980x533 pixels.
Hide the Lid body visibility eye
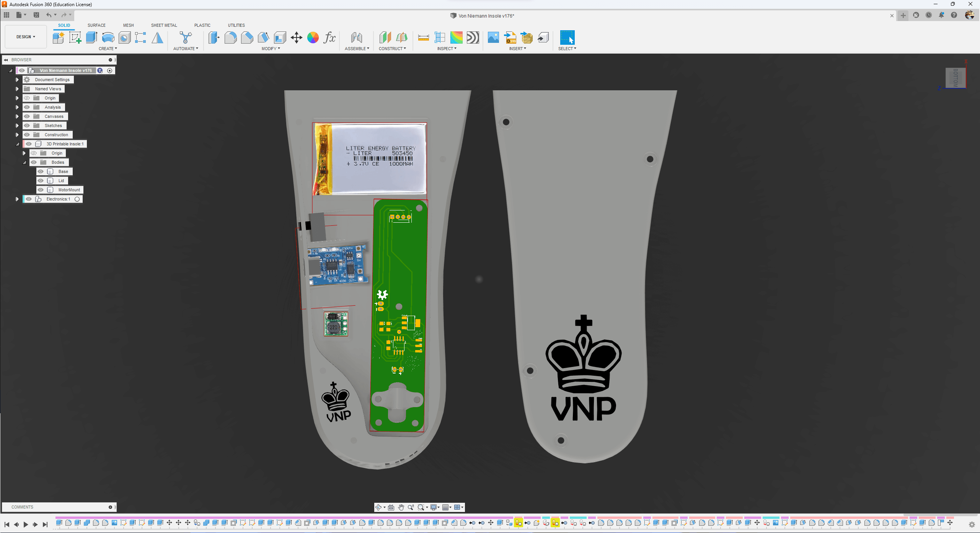click(41, 181)
